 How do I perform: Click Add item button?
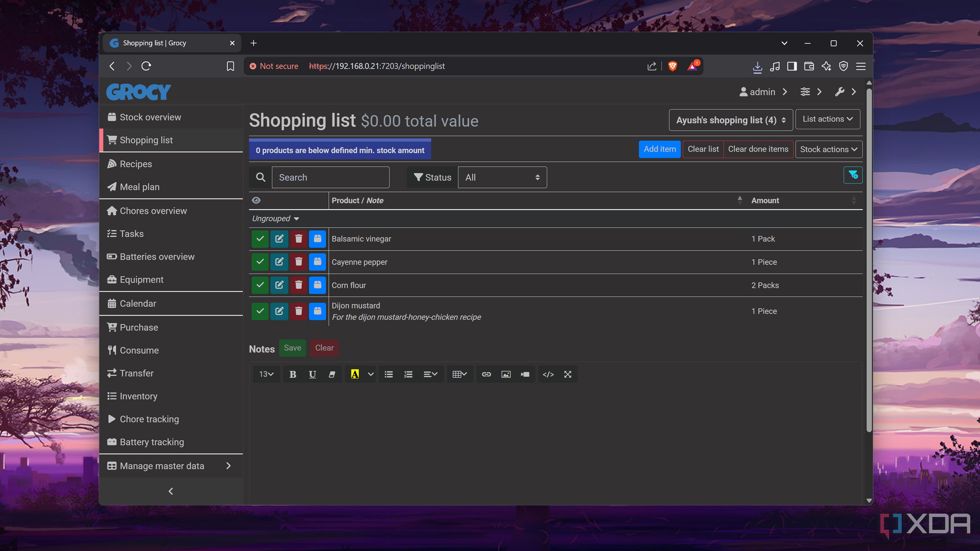click(660, 149)
